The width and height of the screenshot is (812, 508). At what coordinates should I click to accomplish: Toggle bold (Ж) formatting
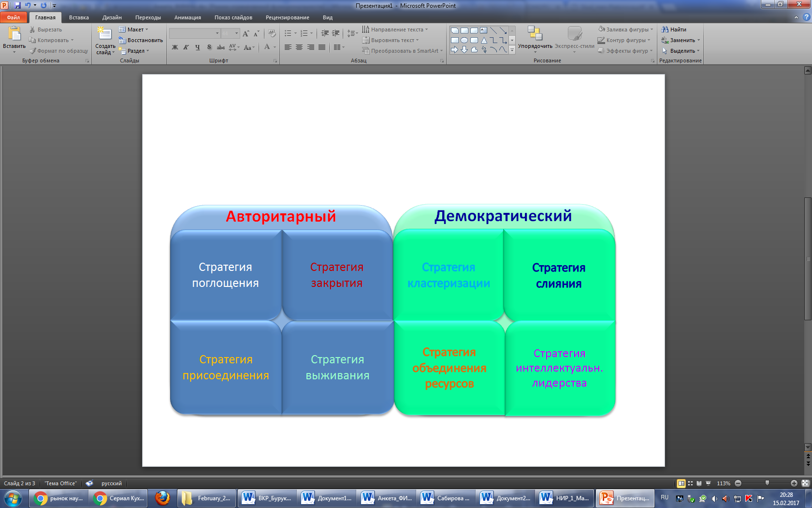point(175,47)
